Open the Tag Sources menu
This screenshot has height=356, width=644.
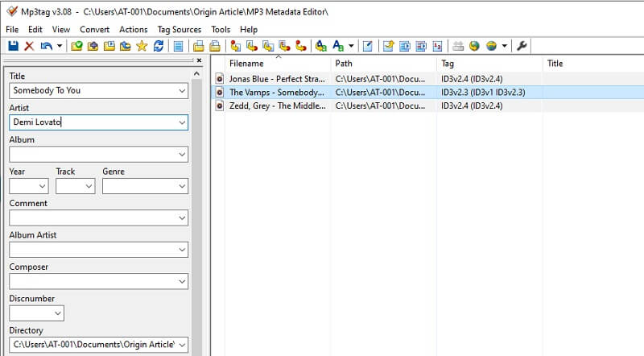[x=179, y=29]
